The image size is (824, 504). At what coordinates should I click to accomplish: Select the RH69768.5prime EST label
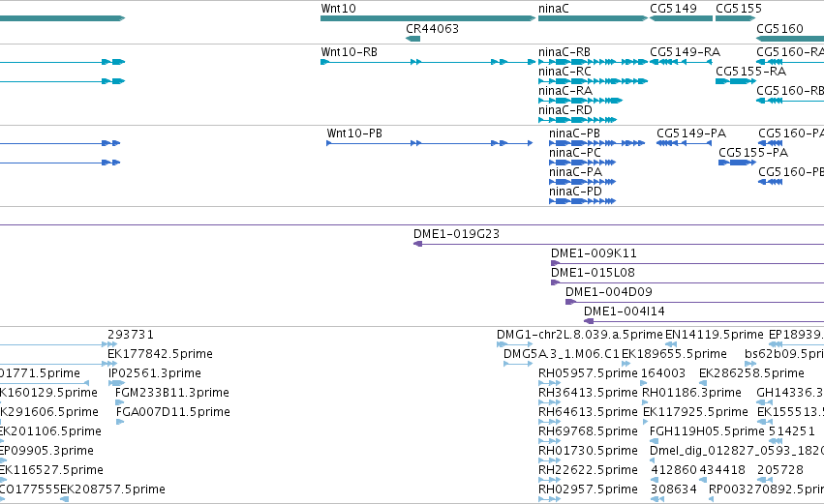(588, 431)
